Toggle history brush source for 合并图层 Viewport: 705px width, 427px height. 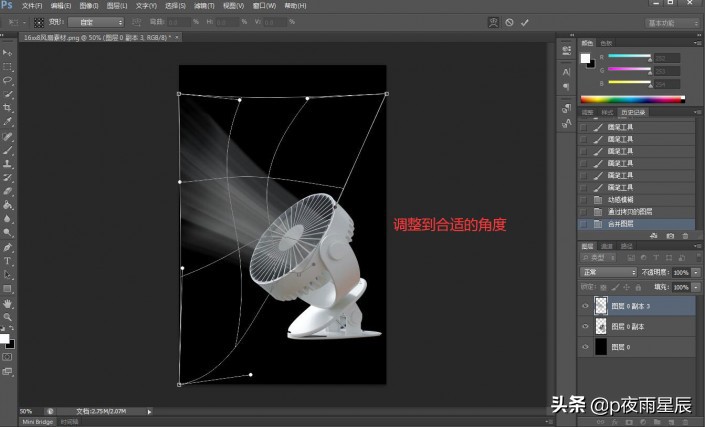584,224
